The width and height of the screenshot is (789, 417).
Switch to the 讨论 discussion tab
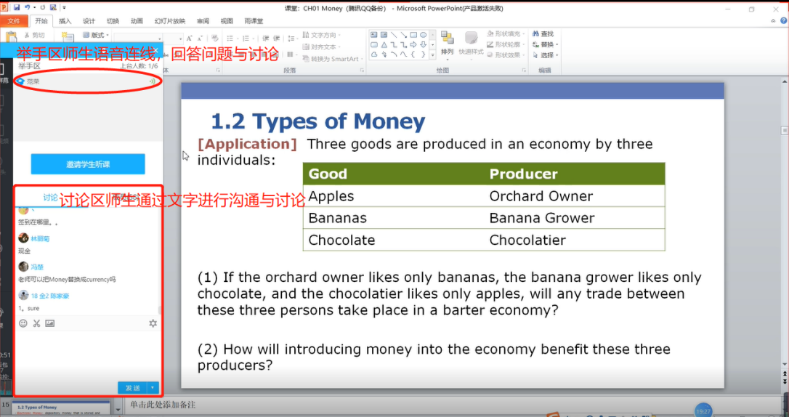[x=51, y=198]
